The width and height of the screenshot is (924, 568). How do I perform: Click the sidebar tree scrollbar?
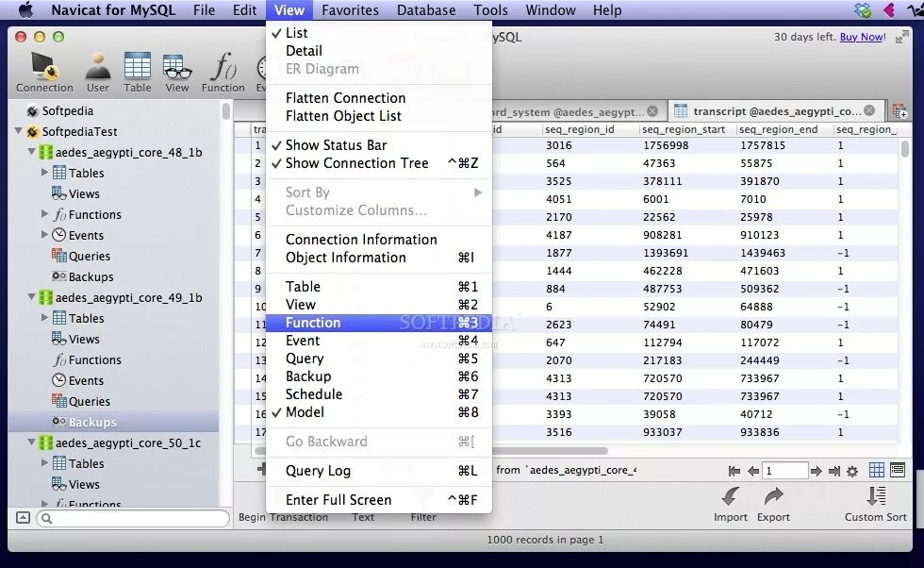pos(225,111)
